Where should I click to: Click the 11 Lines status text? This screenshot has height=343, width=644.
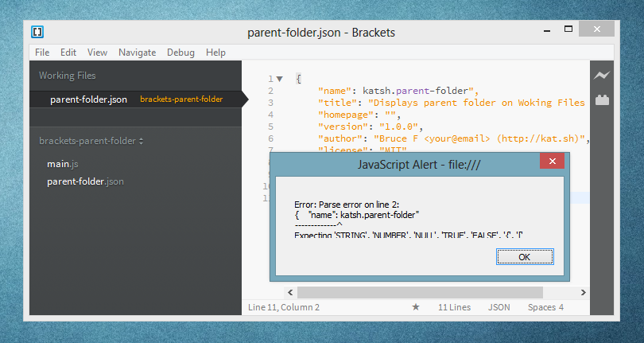[x=454, y=307]
